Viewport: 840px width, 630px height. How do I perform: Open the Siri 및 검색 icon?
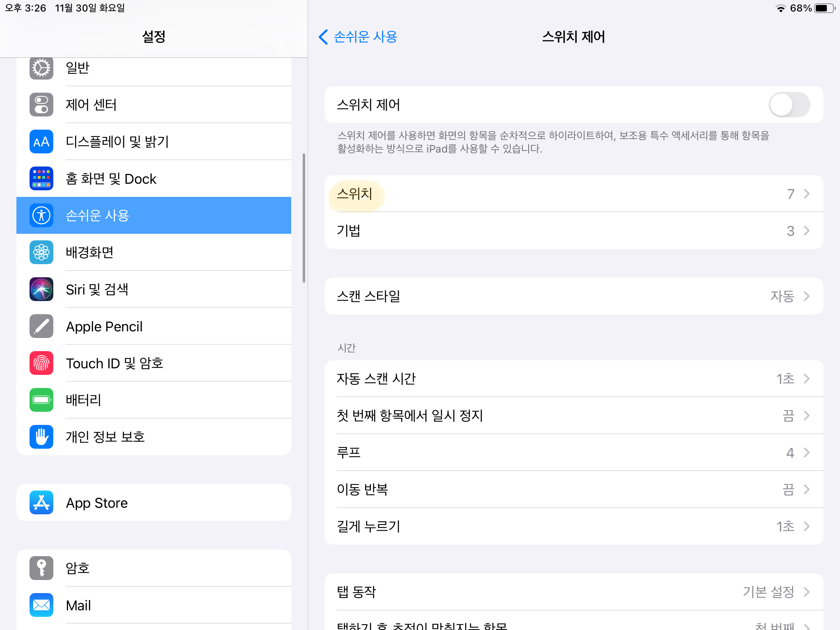click(41, 289)
